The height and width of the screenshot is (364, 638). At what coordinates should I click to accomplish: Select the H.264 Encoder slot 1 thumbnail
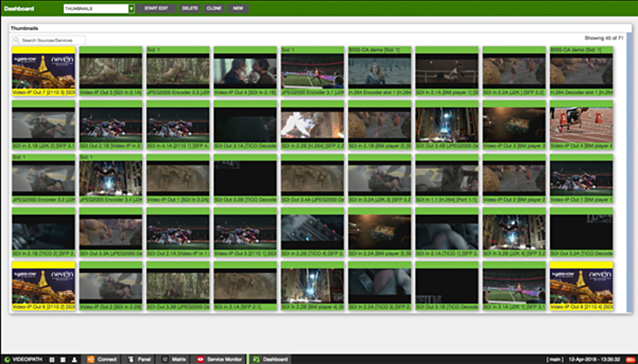[380, 71]
